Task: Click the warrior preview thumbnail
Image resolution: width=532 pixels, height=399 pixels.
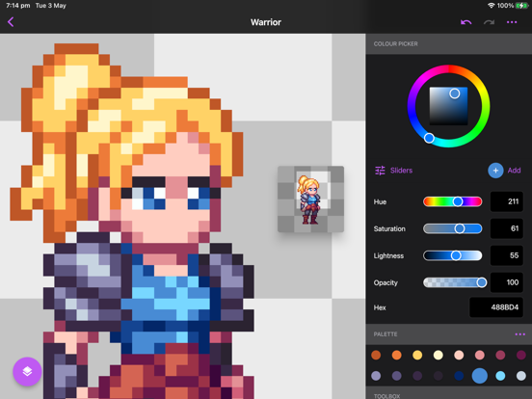Action: [x=310, y=199]
